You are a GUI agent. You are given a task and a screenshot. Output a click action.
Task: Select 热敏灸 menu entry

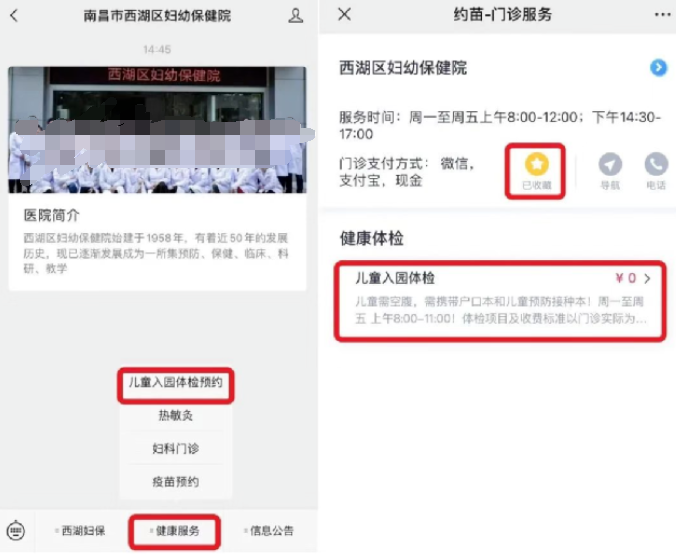pyautogui.click(x=175, y=415)
